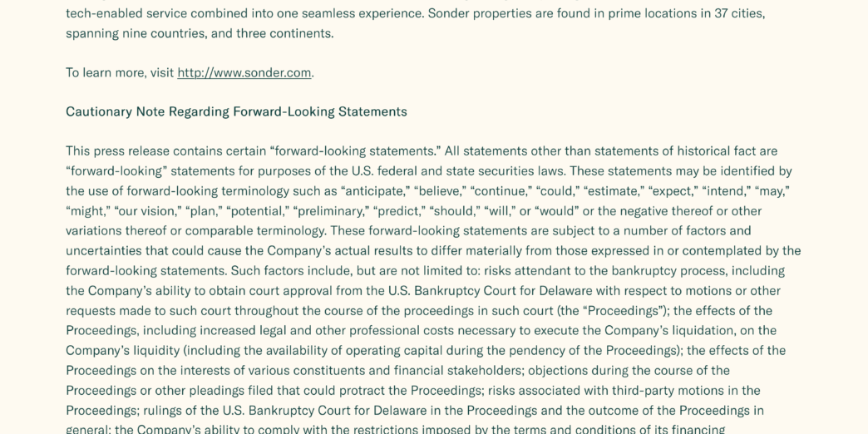Click the text "To learn more, visit"
This screenshot has width=868, height=434.
coord(120,72)
